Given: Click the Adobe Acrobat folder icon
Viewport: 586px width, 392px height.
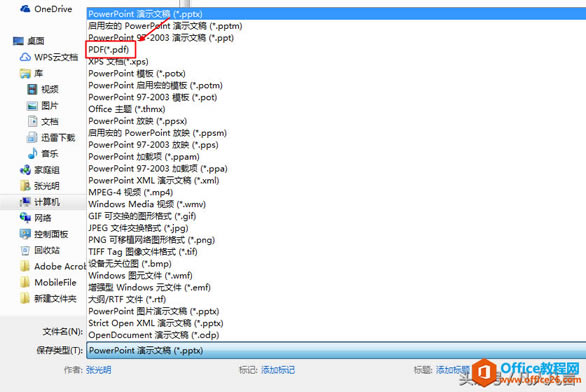Looking at the screenshot, I should point(25,266).
